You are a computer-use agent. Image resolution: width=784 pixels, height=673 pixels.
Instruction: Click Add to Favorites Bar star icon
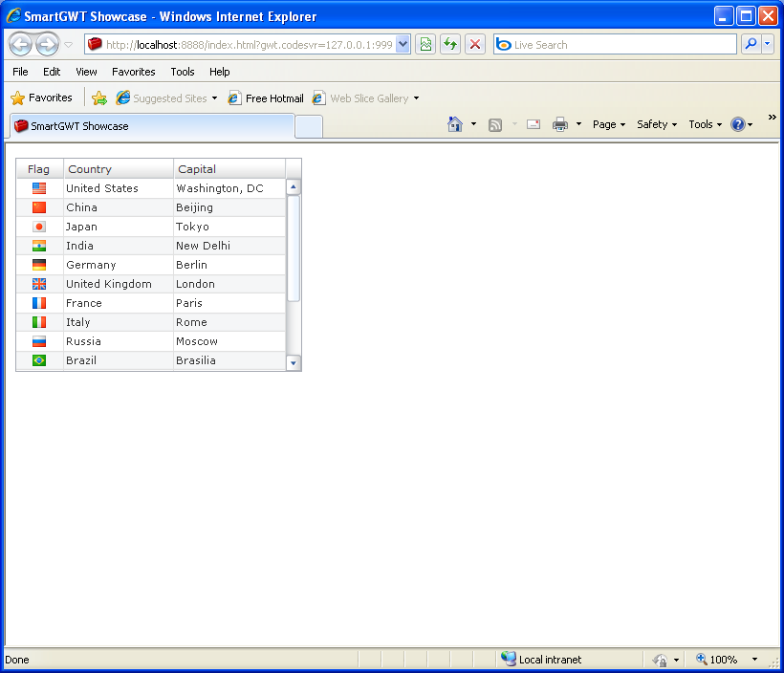pos(99,98)
